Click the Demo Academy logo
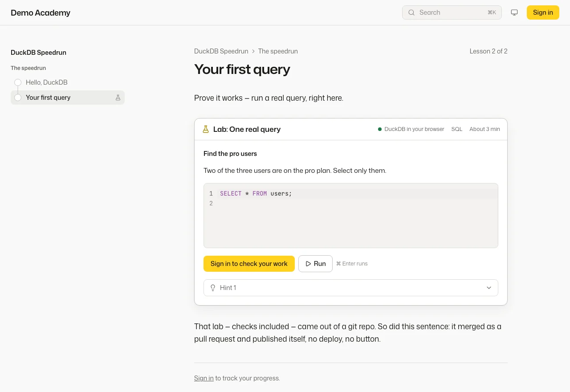The image size is (570, 392). click(x=41, y=12)
